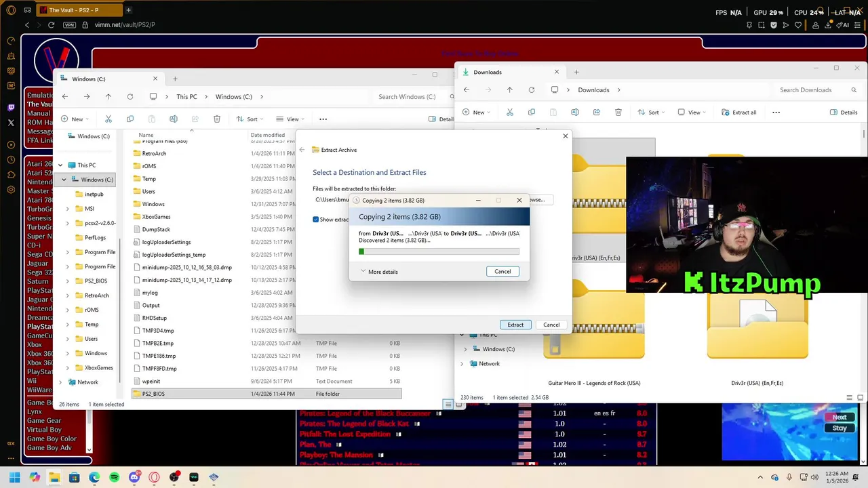Expand the RetroArch folder in the navigation tree
The height and width of the screenshot is (488, 868).
point(68,296)
